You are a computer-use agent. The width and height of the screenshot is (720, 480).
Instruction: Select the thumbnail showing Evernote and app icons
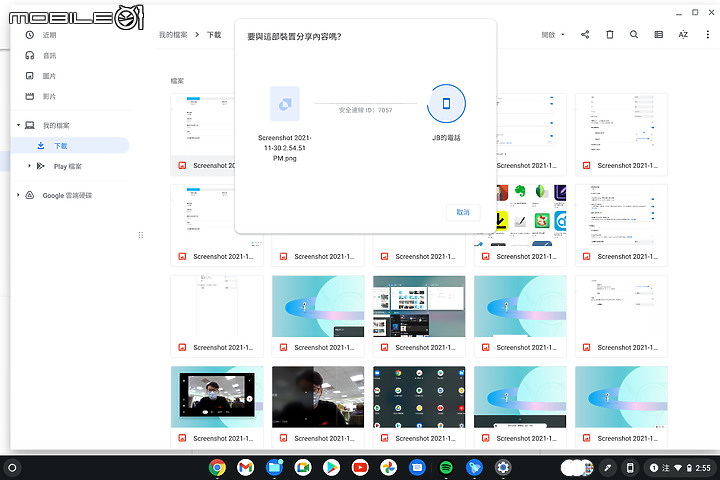(520, 215)
